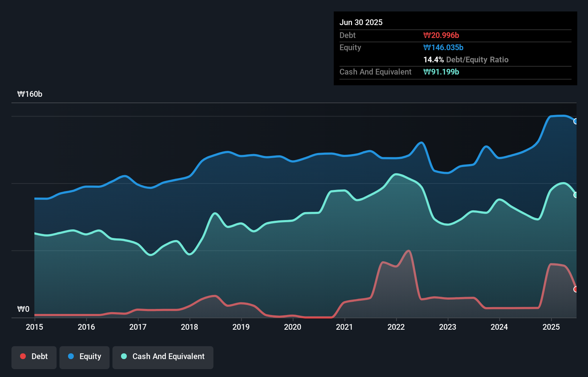This screenshot has width=588, height=377.
Task: Click the 14.4% Debt/Equity Ratio text
Action: point(466,59)
